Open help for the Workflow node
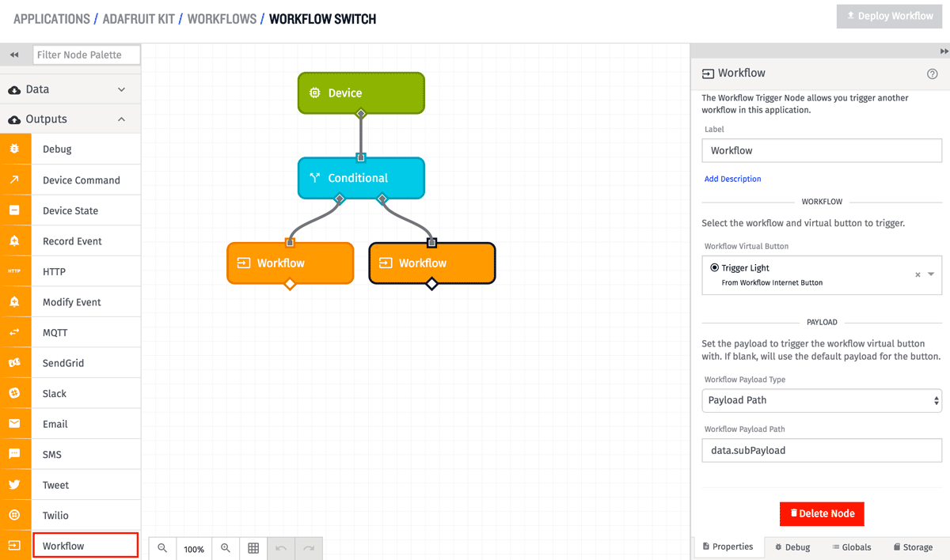The height and width of the screenshot is (560, 950). coord(932,74)
